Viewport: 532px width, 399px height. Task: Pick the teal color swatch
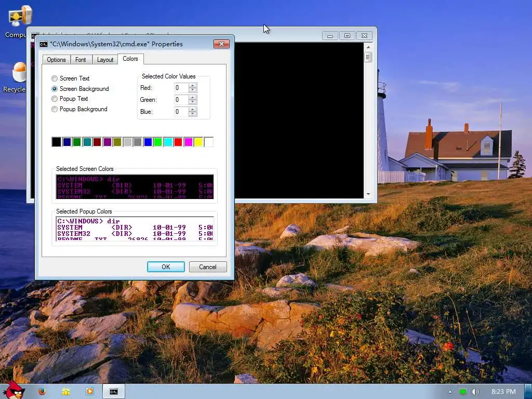pos(87,142)
